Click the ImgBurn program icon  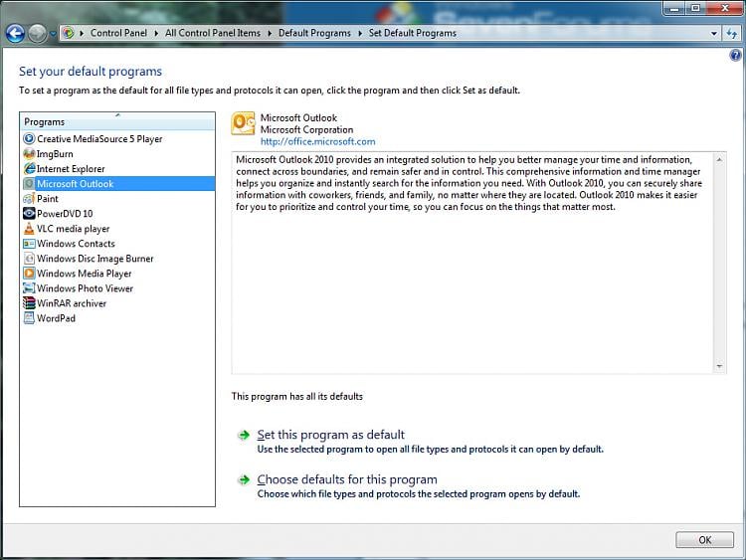pyautogui.click(x=29, y=154)
